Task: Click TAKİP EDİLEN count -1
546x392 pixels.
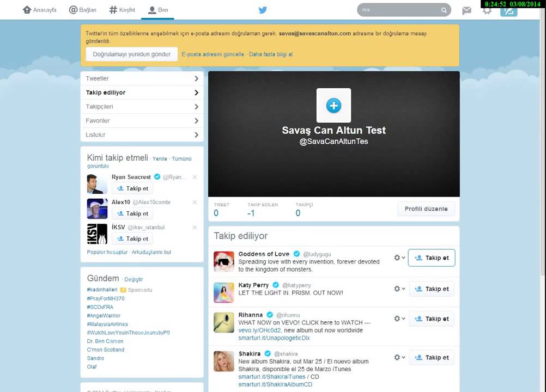Action: click(251, 213)
